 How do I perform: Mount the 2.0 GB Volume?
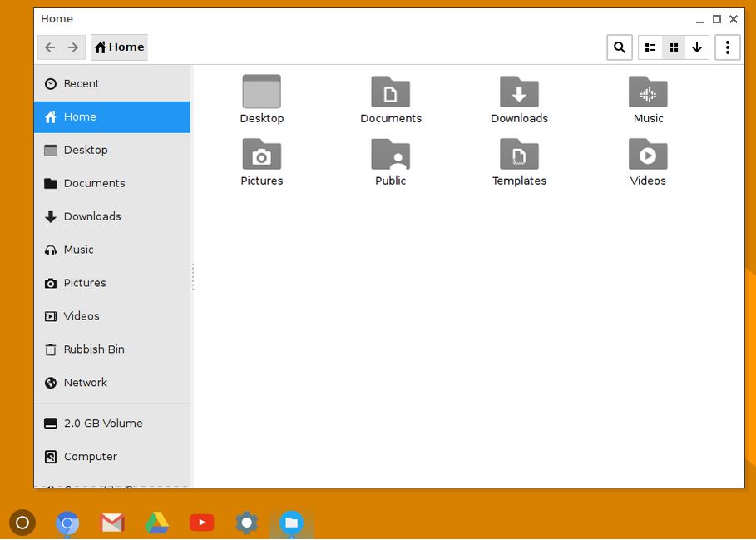102,423
